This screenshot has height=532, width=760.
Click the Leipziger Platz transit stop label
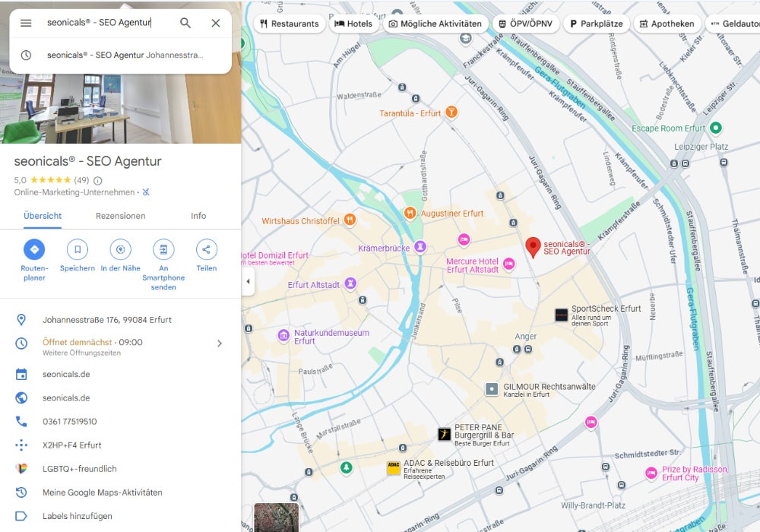701,147
